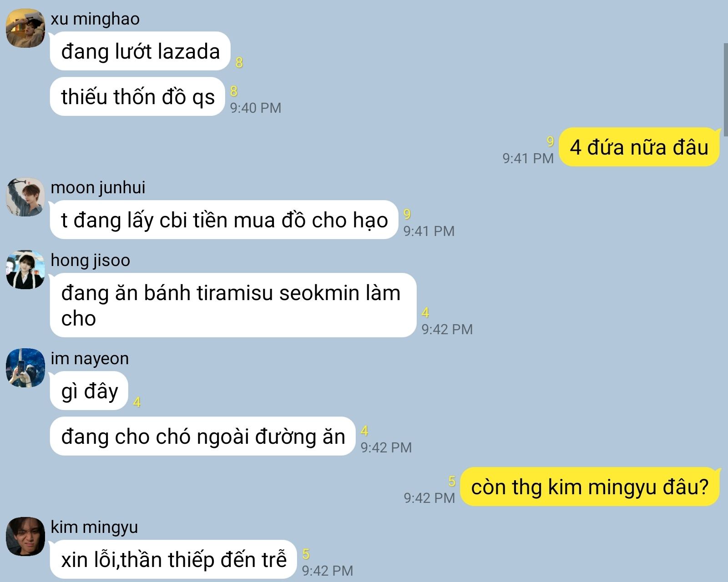Tap the tiramisu message from hong jisoo
Viewport: 728px width, 582px height.
pos(233,305)
